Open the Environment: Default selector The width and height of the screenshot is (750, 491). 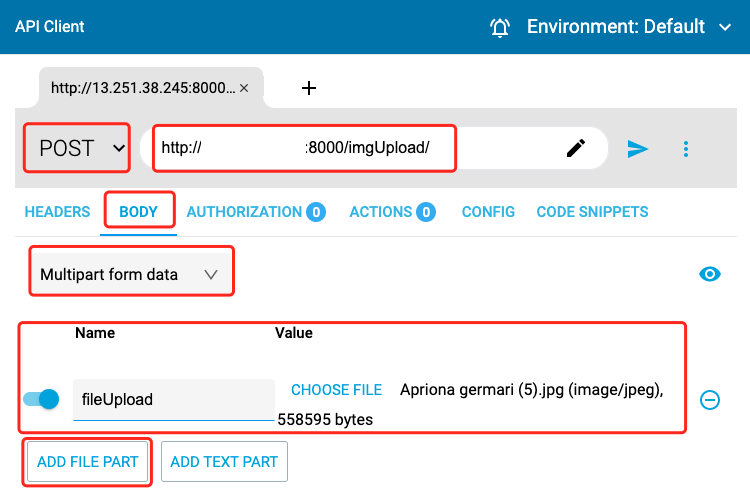(x=630, y=27)
